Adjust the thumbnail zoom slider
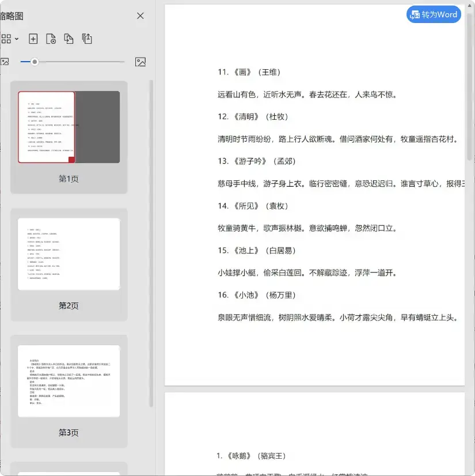Image resolution: width=475 pixels, height=476 pixels. 35,62
